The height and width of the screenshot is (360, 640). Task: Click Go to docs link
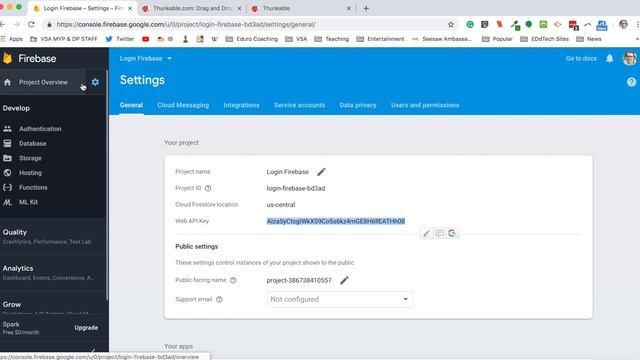click(581, 58)
